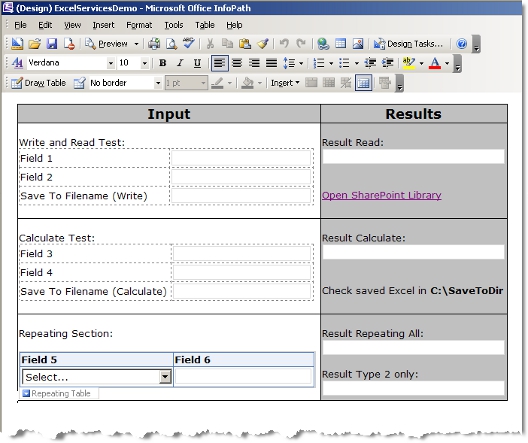Click the Increase Indent icon
Screen dimensions: 528x443
(388, 63)
